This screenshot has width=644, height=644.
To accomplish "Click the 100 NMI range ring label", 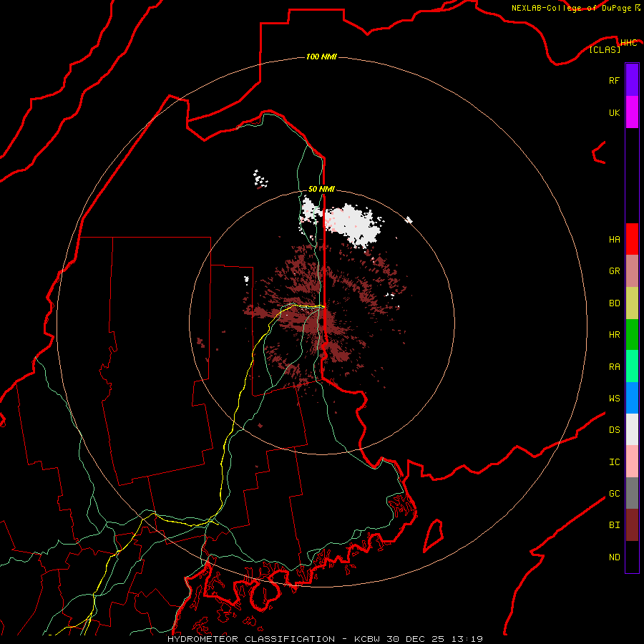I will pos(321,57).
